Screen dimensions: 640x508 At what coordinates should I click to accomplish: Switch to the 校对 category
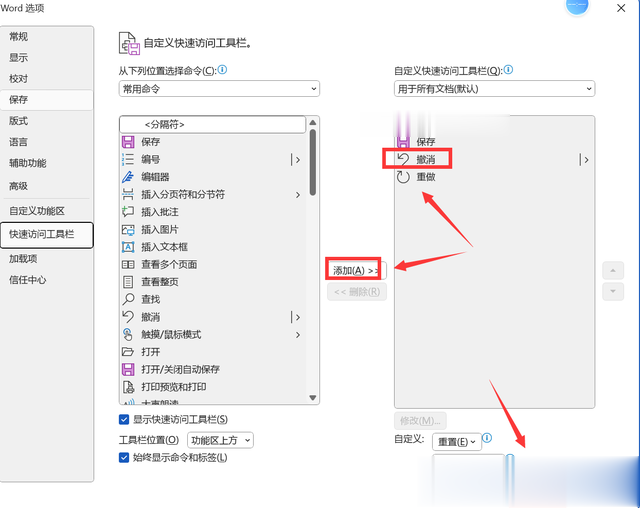[x=47, y=79]
